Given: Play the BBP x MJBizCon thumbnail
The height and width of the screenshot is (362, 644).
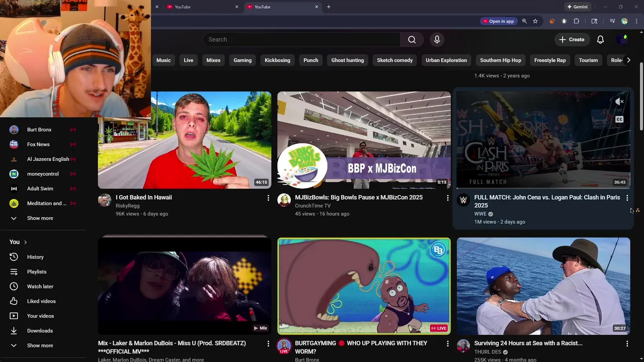Looking at the screenshot, I should tap(364, 140).
